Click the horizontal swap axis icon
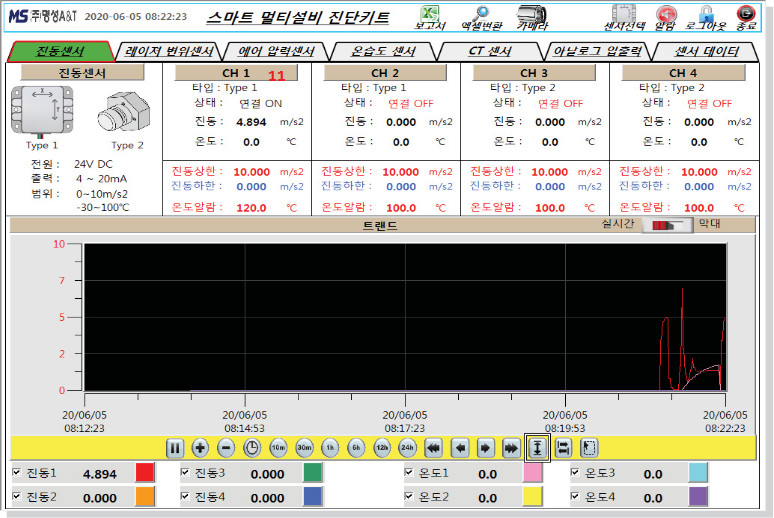Image resolution: width=774 pixels, height=518 pixels. tap(563, 448)
